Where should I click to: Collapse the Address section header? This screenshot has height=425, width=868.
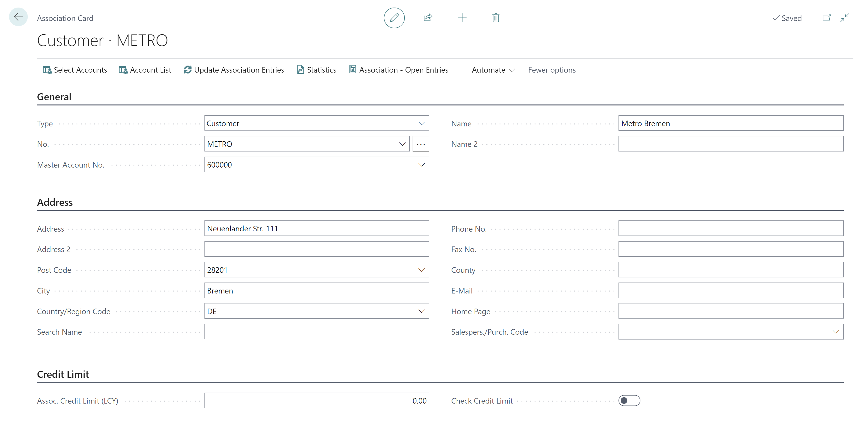55,202
